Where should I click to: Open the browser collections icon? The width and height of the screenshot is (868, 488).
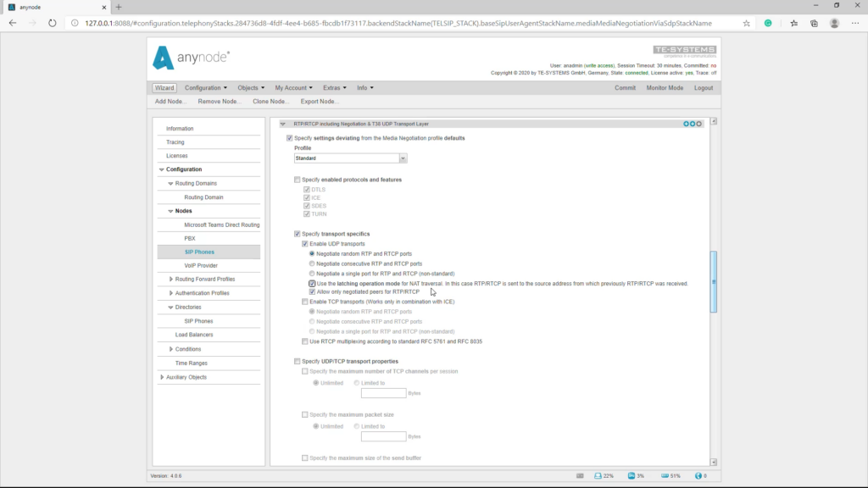click(814, 23)
